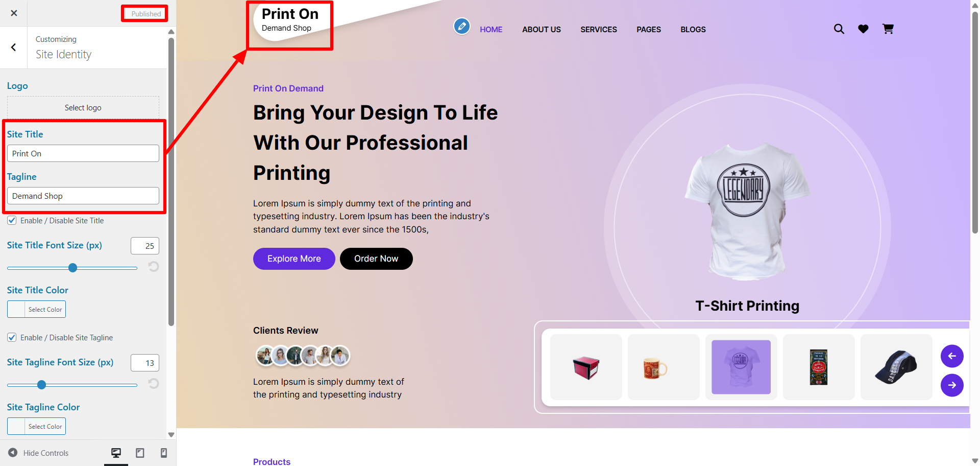Go back from the Site Identity section
The height and width of the screenshot is (466, 980).
[14, 48]
